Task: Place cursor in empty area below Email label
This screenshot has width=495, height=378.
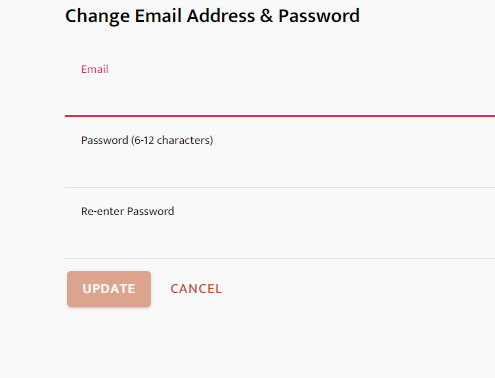Action: coord(280,97)
